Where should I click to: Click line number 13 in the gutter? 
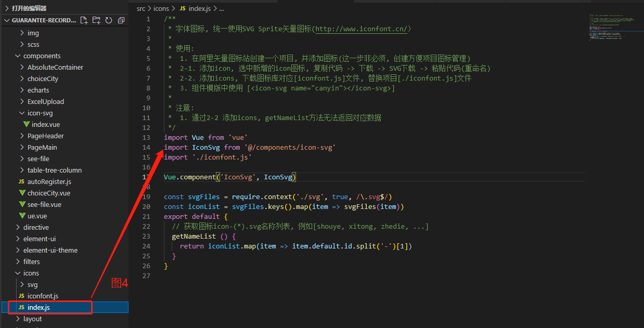pyautogui.click(x=146, y=138)
